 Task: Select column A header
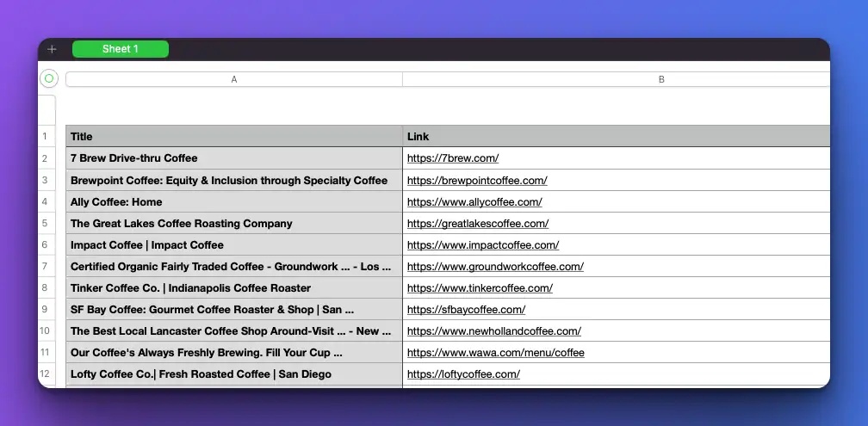pos(234,80)
